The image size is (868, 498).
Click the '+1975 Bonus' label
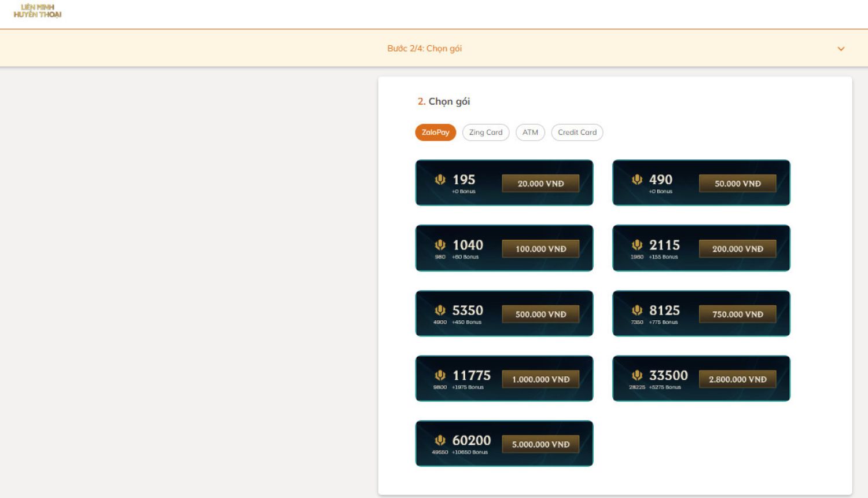(x=468, y=387)
